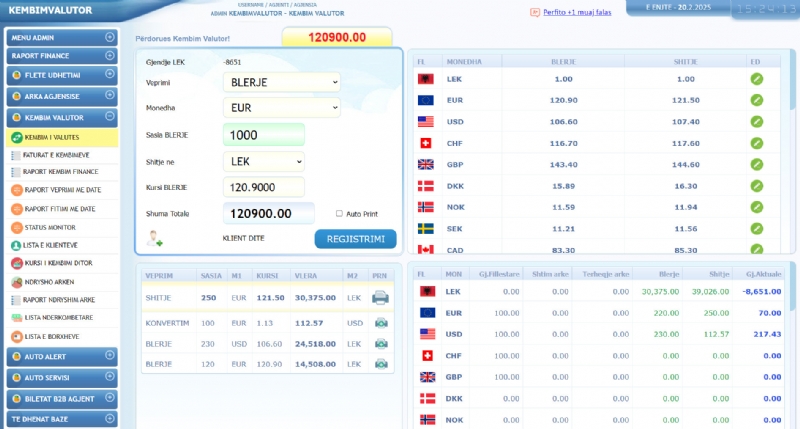This screenshot has width=800, height=429.
Task: Click the Lista e Borxheve icon
Action: tap(17, 337)
